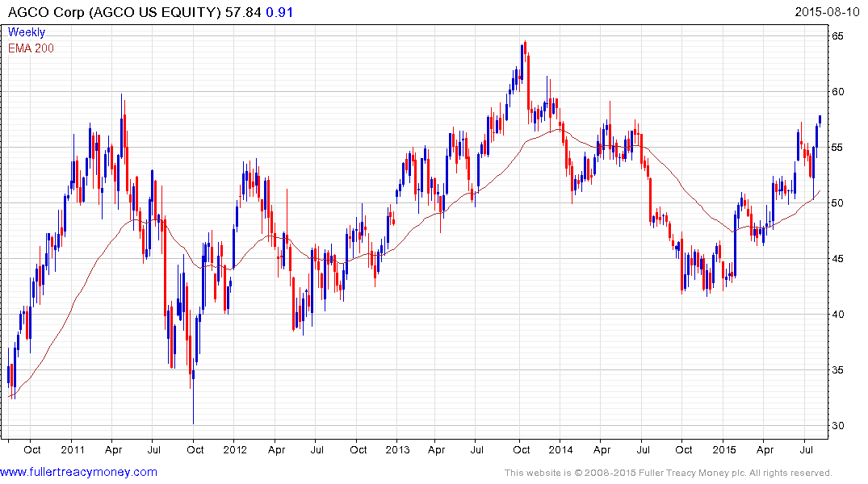The image size is (868, 484).
Task: Click the 55 price axis label
Action: click(839, 148)
